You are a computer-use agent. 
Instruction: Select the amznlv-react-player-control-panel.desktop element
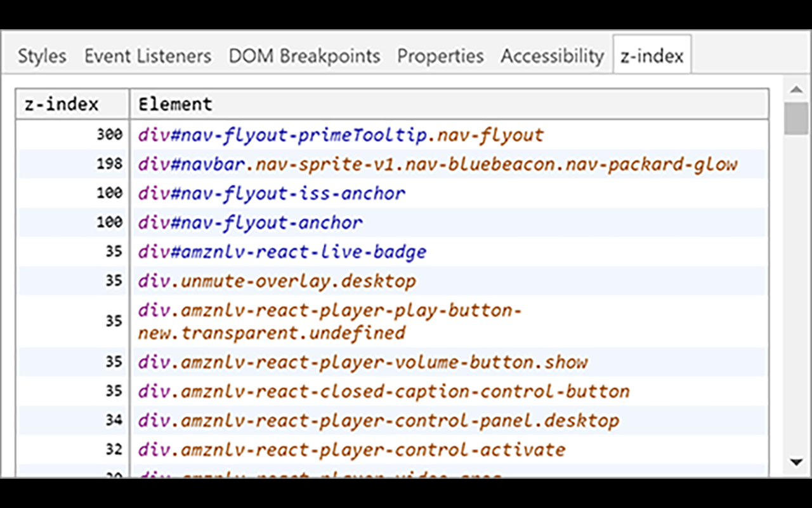377,420
